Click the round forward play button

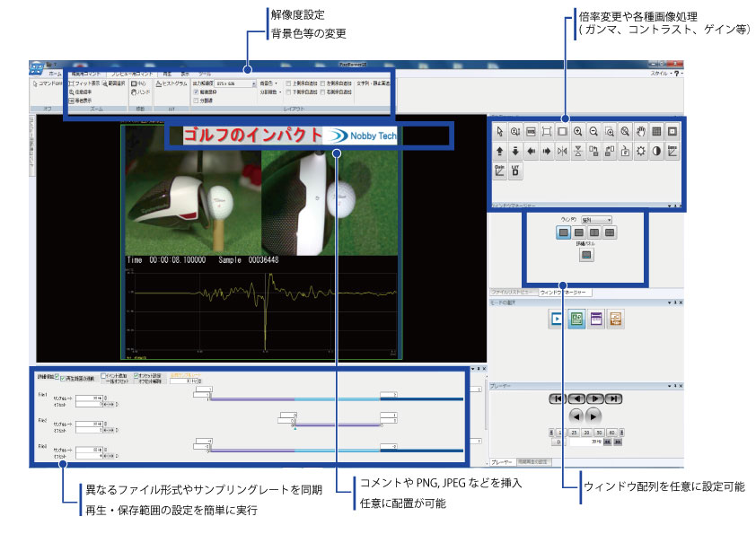pyautogui.click(x=593, y=416)
